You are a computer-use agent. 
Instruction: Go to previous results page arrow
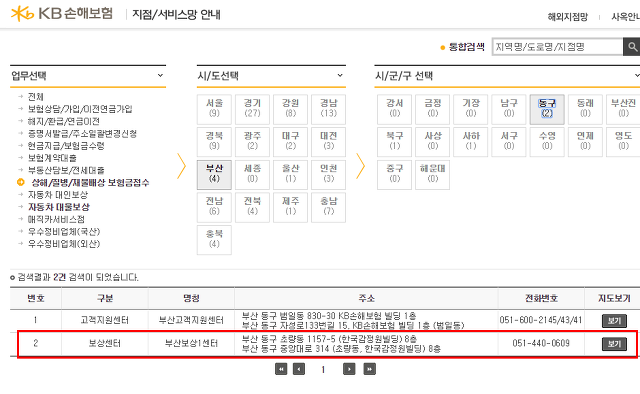pos(299,370)
